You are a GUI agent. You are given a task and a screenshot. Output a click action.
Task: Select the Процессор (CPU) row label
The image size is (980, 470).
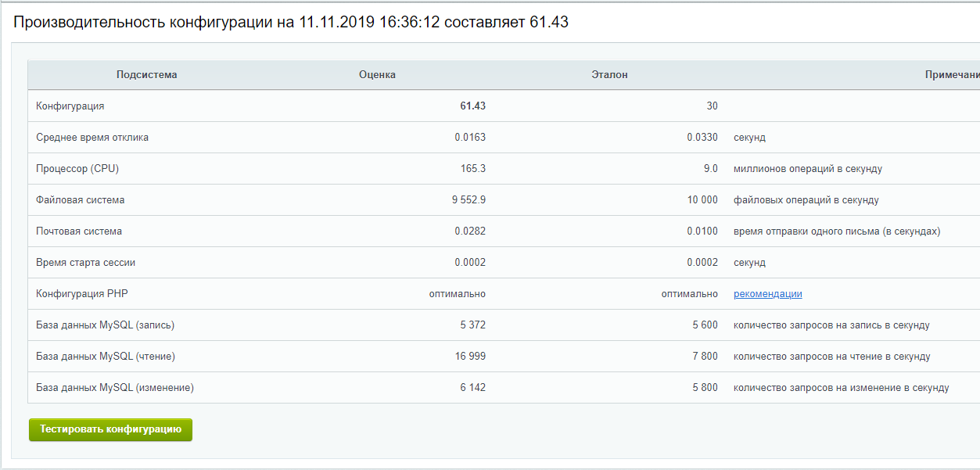[x=77, y=169]
